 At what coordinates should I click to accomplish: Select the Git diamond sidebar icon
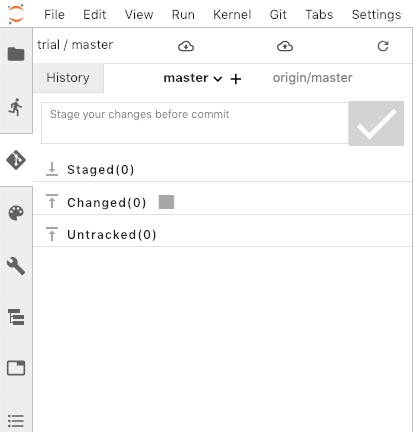[16, 160]
